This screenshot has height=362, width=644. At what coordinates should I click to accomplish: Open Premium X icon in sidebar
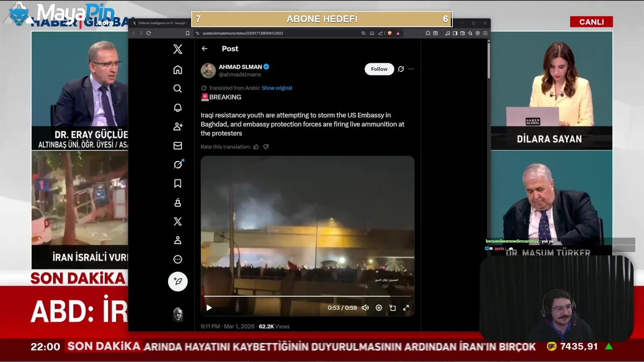pyautogui.click(x=178, y=222)
